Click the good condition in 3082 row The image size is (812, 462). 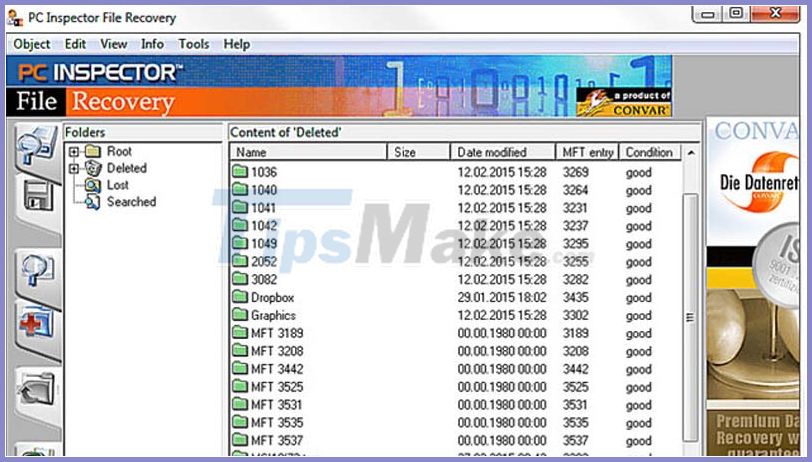(x=639, y=280)
